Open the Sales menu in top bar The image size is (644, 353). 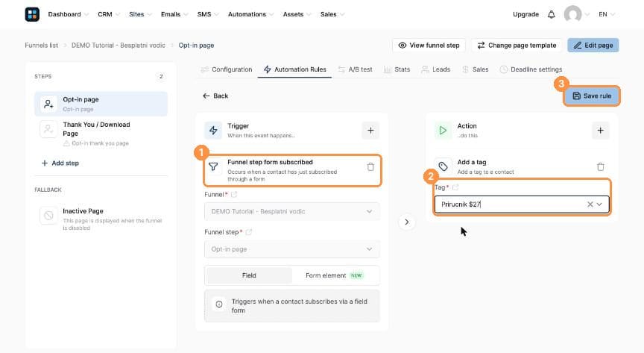[x=332, y=14]
